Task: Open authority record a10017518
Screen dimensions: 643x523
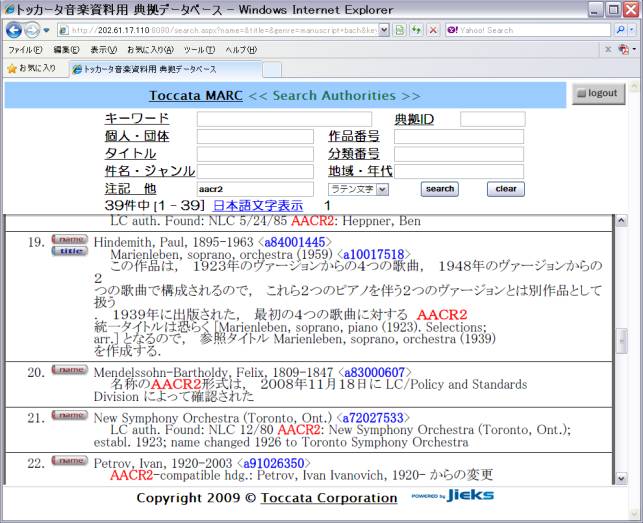Action: [x=374, y=255]
